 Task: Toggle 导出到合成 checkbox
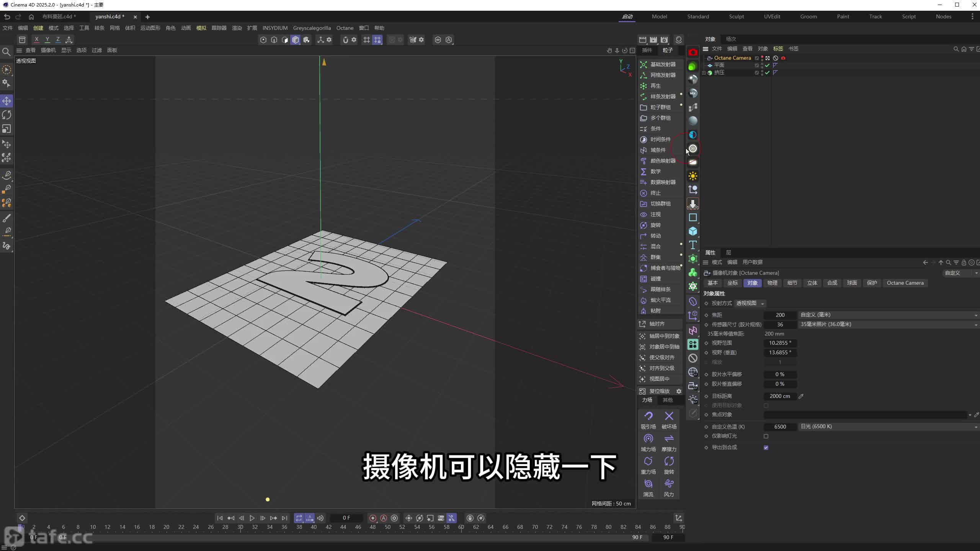pyautogui.click(x=766, y=447)
